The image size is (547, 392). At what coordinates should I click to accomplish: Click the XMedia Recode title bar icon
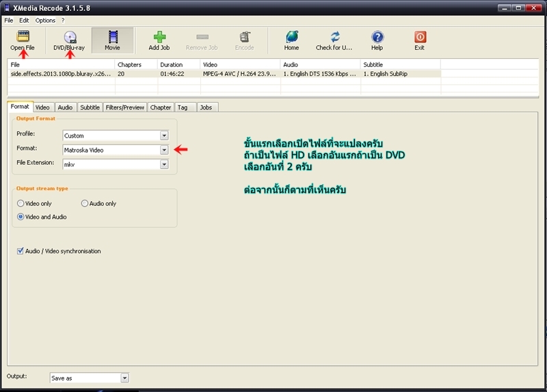(7, 8)
